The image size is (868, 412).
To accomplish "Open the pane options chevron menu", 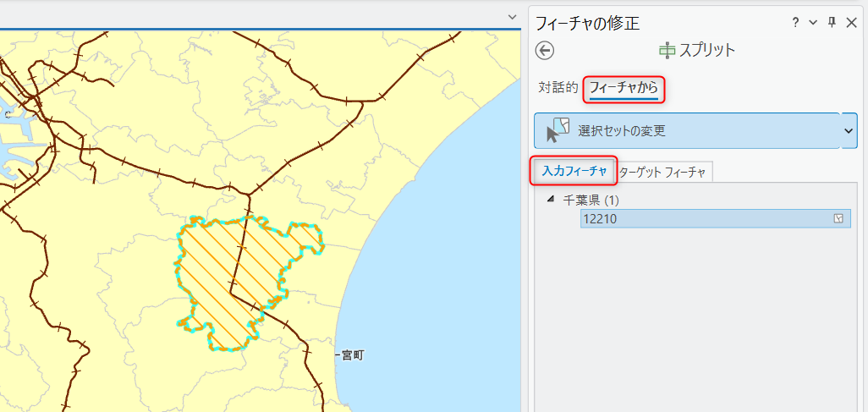I will [x=813, y=23].
